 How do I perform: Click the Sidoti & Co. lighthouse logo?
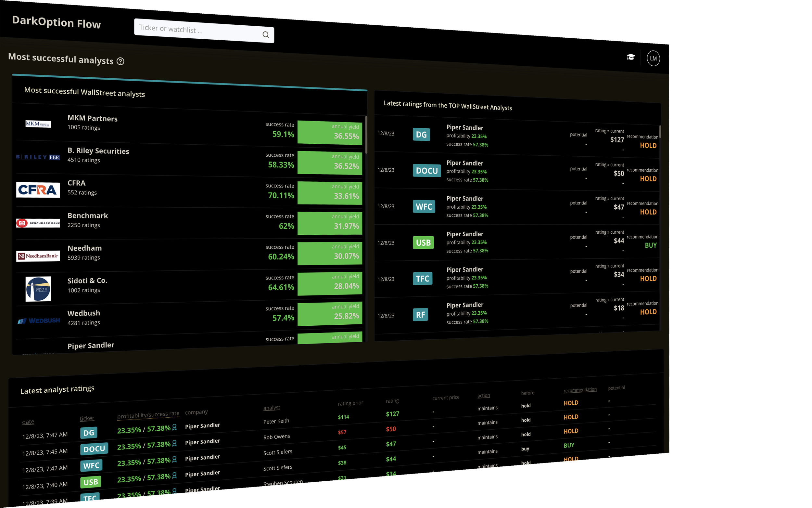38,288
